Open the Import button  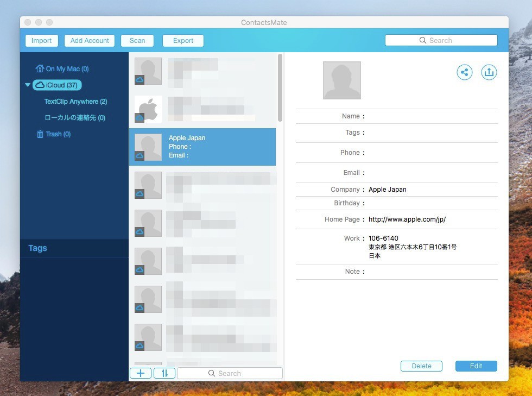(x=41, y=40)
